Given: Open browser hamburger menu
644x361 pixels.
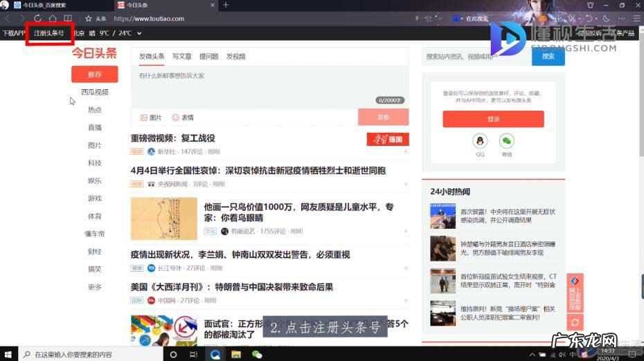Looking at the screenshot, I should tap(636, 19).
